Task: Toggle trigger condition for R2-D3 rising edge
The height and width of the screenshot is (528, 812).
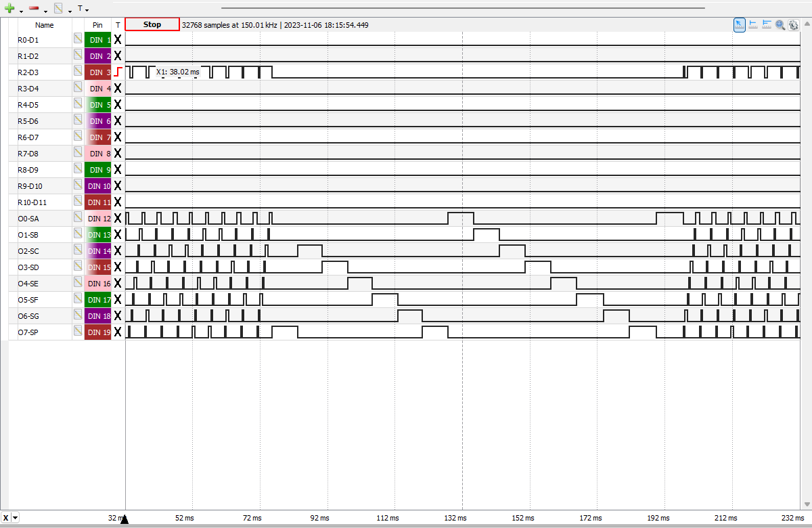Action: pos(118,72)
